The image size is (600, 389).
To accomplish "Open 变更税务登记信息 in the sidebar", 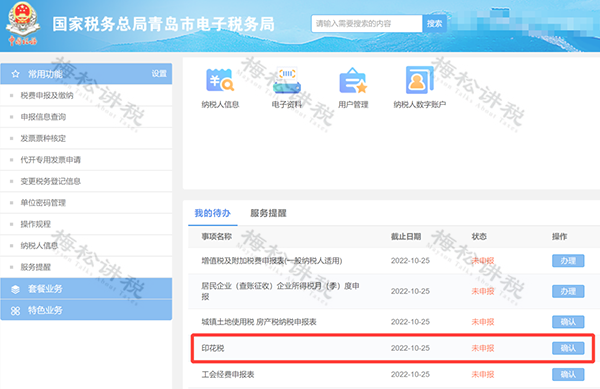I will tap(86, 181).
